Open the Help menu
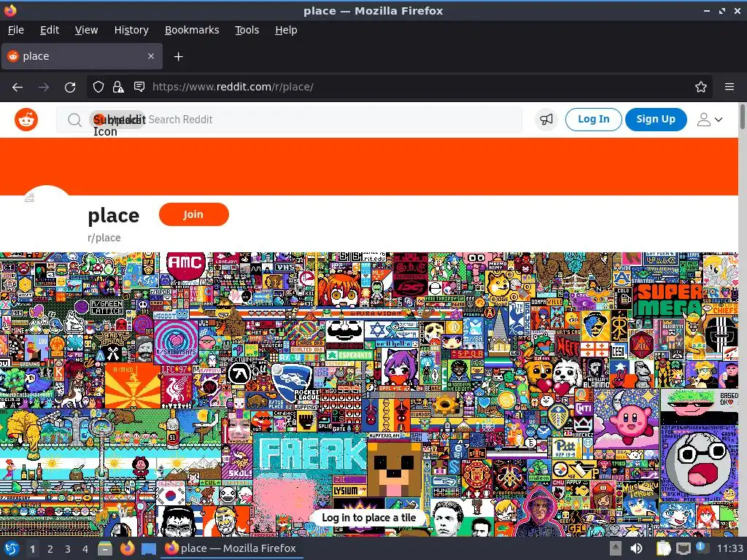The image size is (747, 560). (286, 30)
